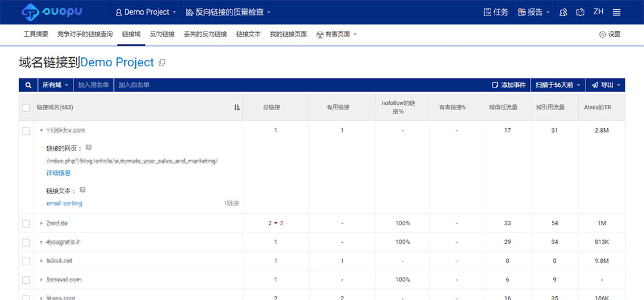Click the red down arrow in 2 links row
This screenshot has width=644, height=300.
tap(276, 223)
